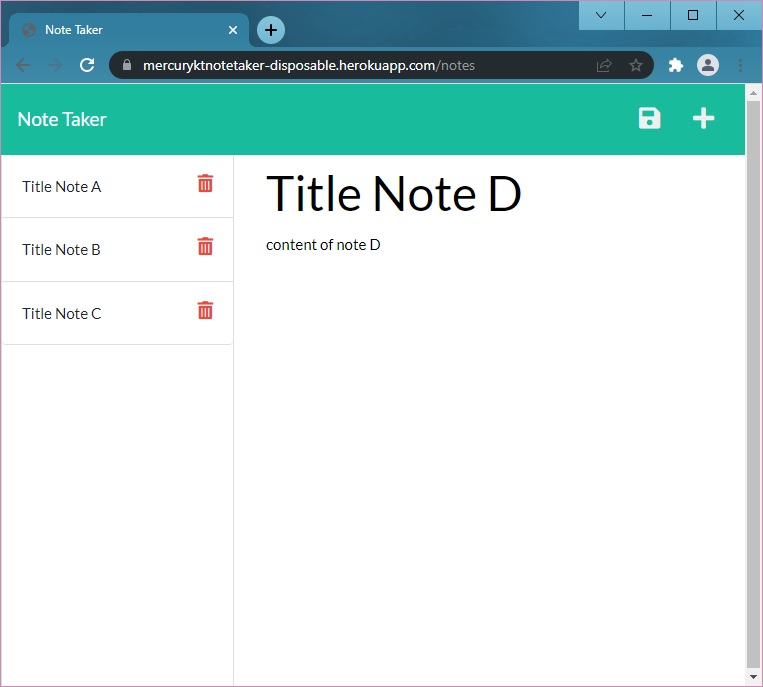Save the current note with the floppy icon
Image resolution: width=763 pixels, height=687 pixels.
pos(649,118)
